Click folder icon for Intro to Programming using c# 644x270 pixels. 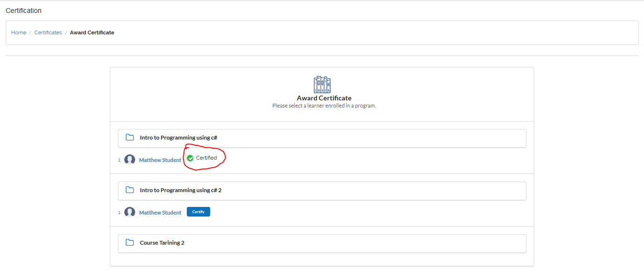click(129, 138)
